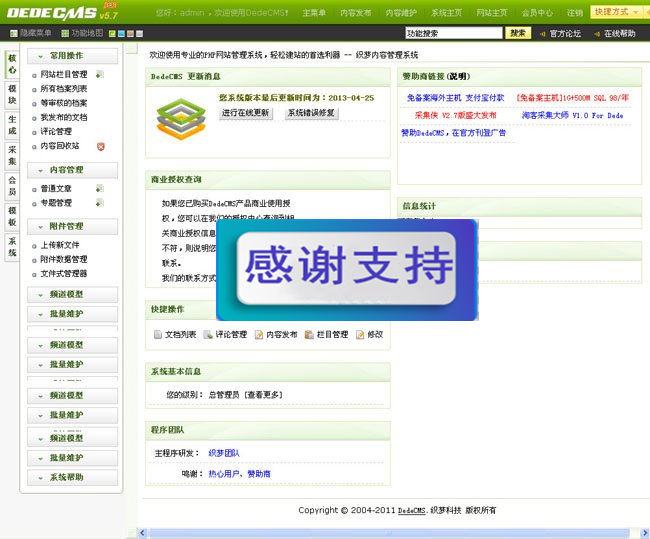Viewport: 650px width, 539px height.
Task: Open the 在线帮助 link
Action: [x=619, y=34]
